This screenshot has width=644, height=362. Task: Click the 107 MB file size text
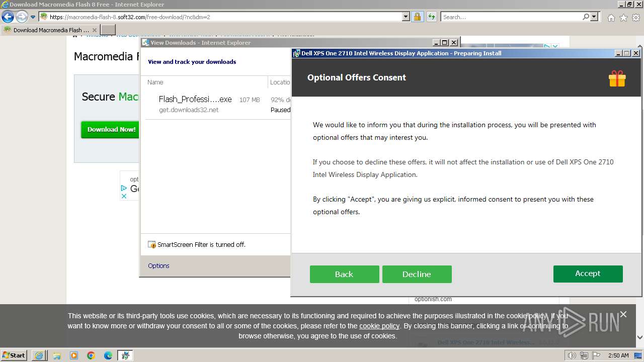pos(250,100)
